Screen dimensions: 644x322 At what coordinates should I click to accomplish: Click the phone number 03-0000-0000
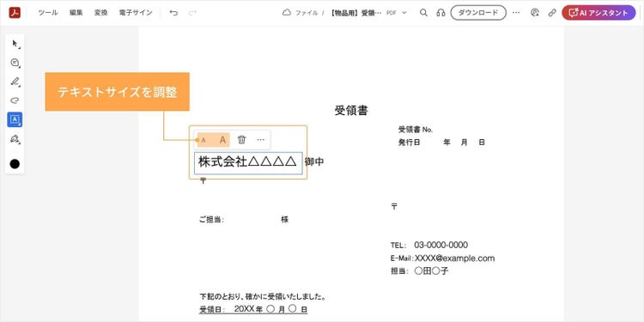point(440,246)
